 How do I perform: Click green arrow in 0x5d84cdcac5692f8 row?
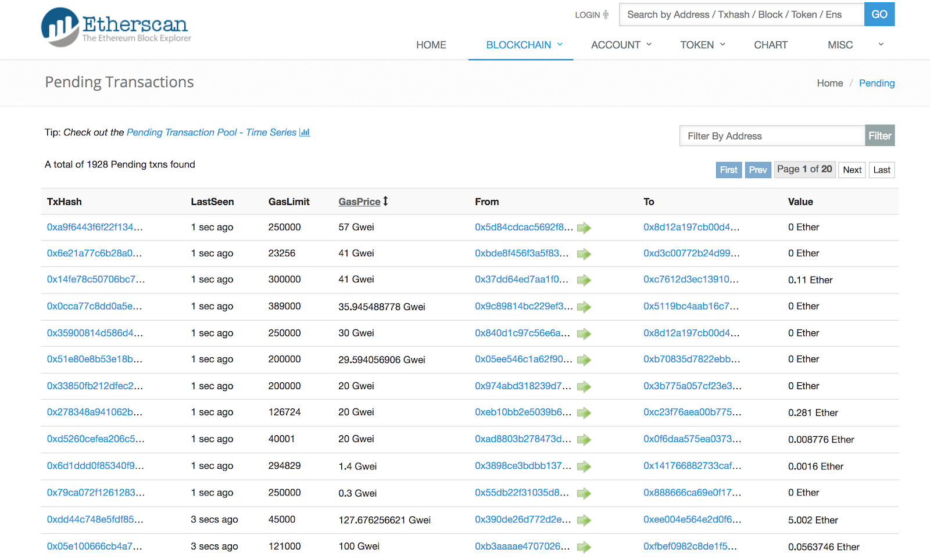(x=584, y=228)
